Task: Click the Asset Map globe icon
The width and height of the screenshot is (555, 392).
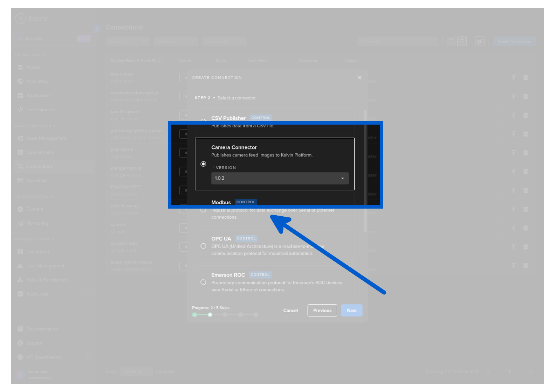Action: (20, 82)
